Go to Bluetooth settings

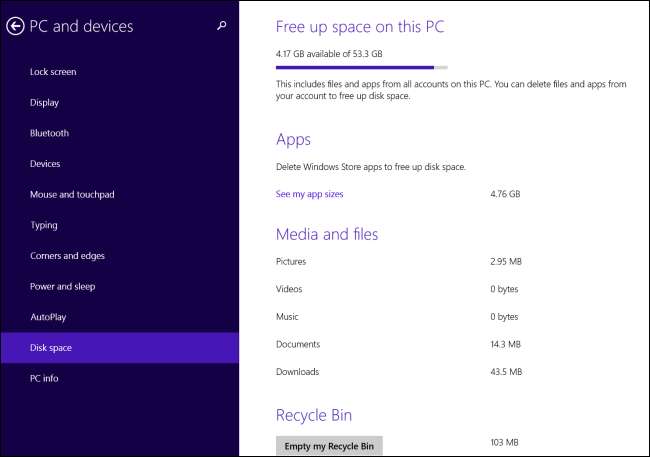pyautogui.click(x=49, y=133)
